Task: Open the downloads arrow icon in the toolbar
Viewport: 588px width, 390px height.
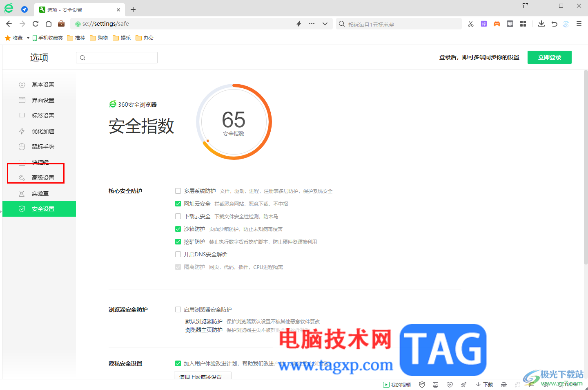Action: (x=541, y=24)
